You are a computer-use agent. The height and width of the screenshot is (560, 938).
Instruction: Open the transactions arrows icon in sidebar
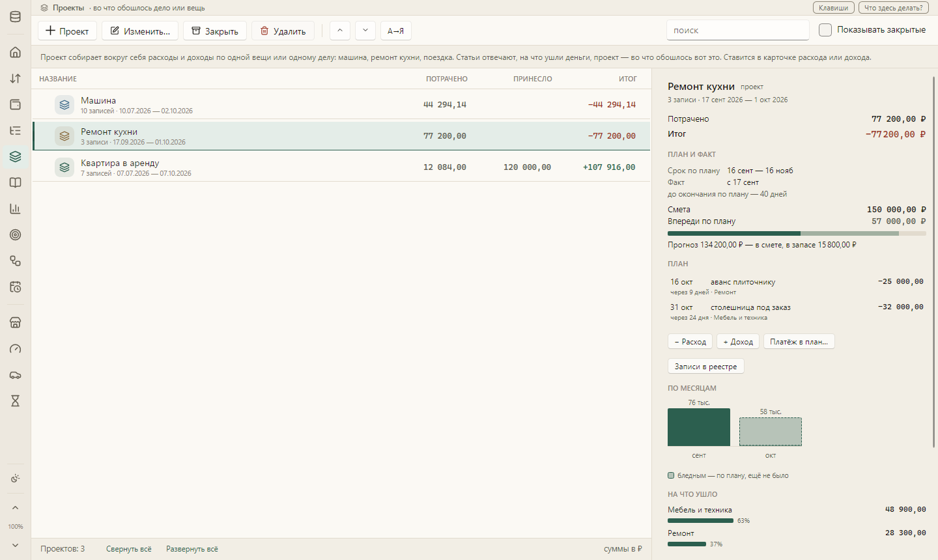pyautogui.click(x=16, y=78)
